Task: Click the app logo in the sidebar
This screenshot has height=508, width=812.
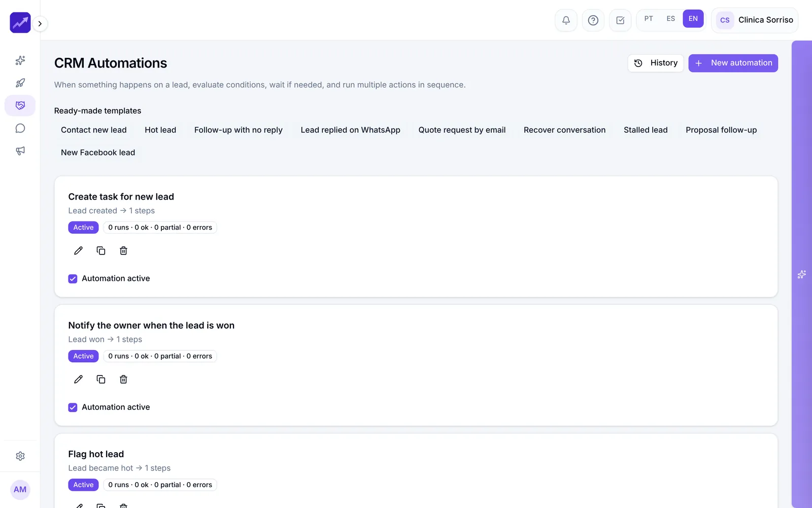Action: (x=20, y=23)
